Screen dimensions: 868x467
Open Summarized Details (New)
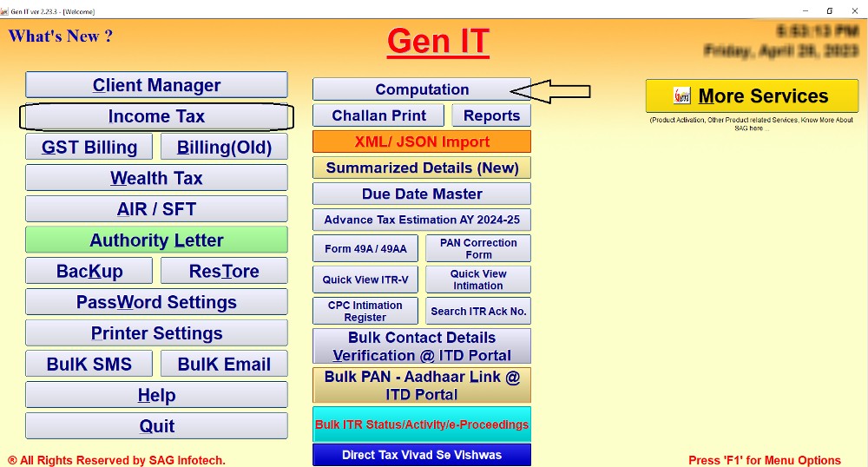[x=422, y=168]
